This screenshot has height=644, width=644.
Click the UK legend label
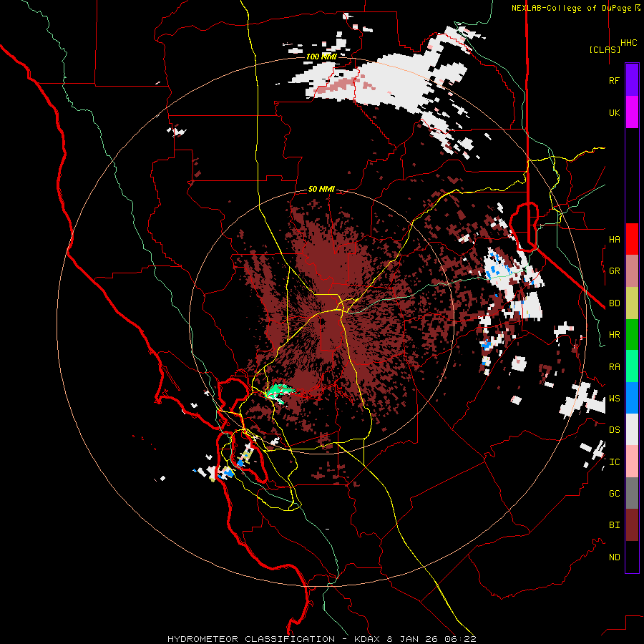(614, 112)
